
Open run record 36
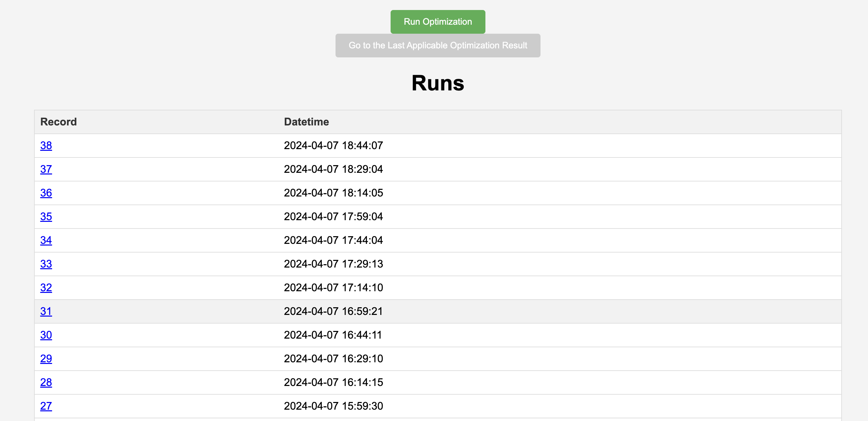tap(46, 193)
